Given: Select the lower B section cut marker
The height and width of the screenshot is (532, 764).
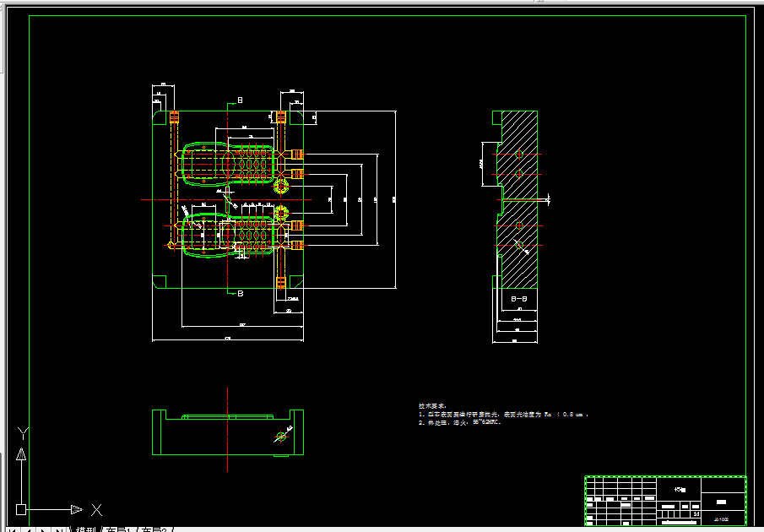Looking at the screenshot, I should coord(241,293).
